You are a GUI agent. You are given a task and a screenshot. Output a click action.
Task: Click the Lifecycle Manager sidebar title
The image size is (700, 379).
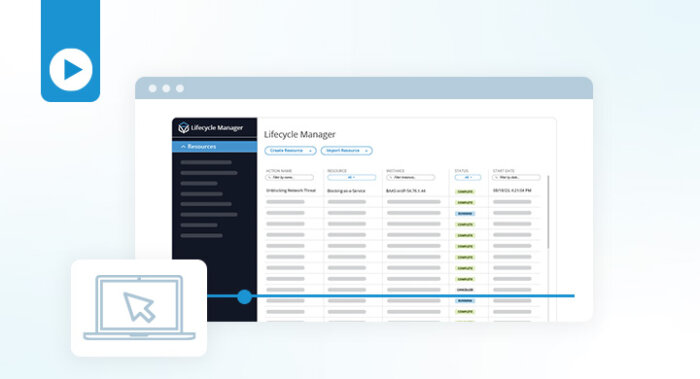pos(217,128)
